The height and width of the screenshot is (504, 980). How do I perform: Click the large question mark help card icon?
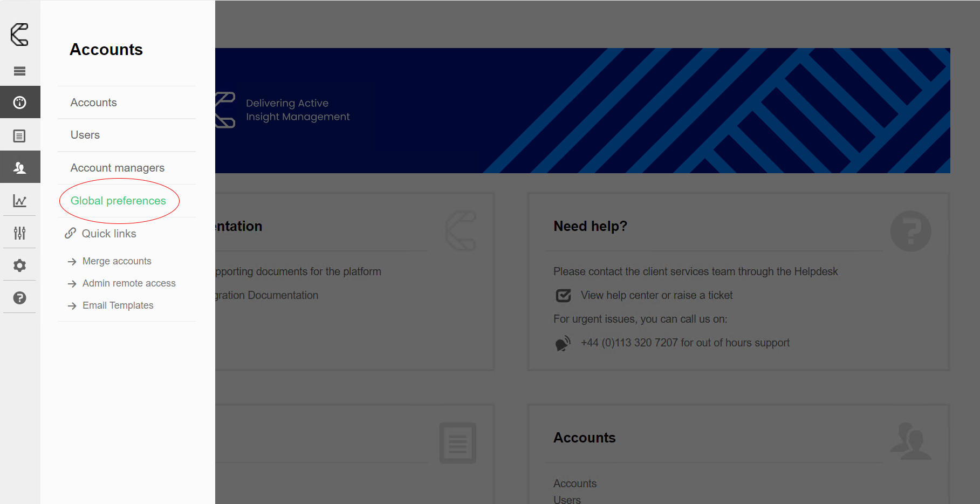910,231
